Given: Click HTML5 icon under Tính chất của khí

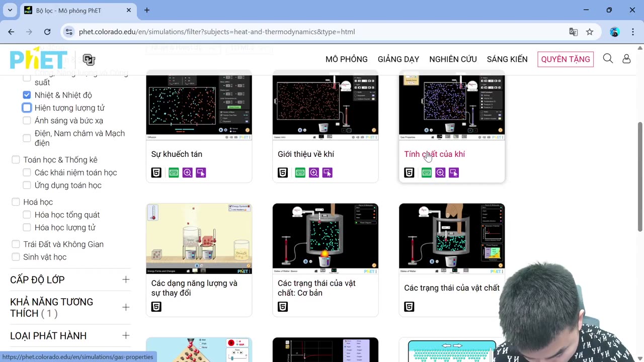Looking at the screenshot, I should [409, 172].
